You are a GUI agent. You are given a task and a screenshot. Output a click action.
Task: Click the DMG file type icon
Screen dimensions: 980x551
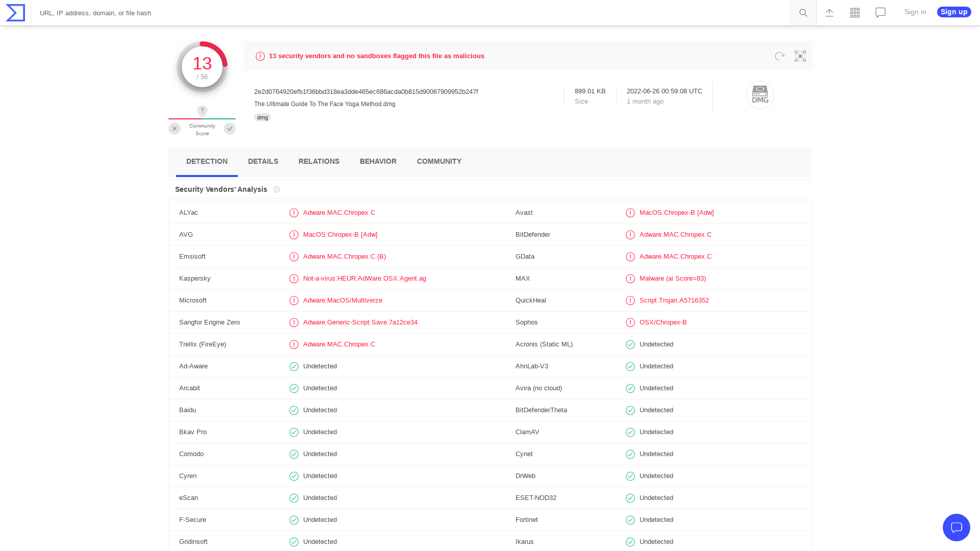(x=760, y=95)
